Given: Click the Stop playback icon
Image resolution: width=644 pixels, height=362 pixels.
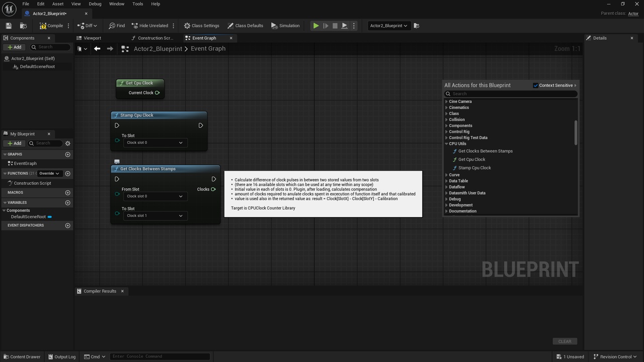Looking at the screenshot, I should point(335,26).
